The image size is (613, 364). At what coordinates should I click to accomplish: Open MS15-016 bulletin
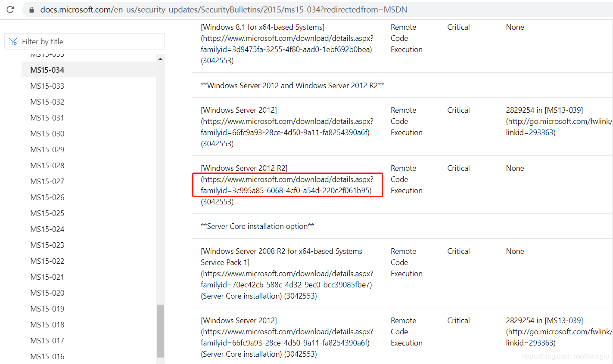pyautogui.click(x=47, y=356)
